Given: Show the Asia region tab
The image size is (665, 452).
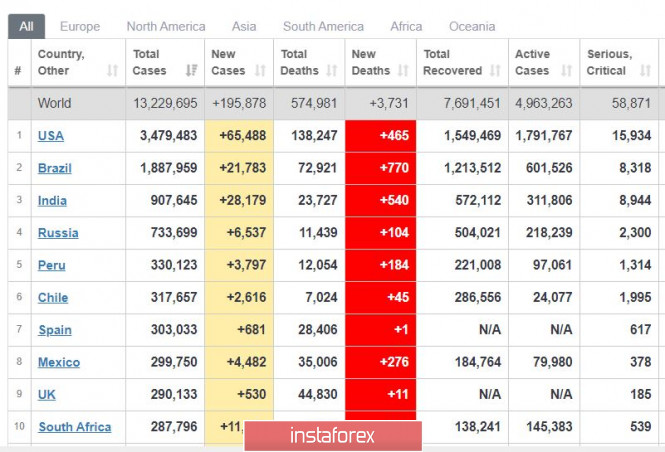Looking at the screenshot, I should tap(244, 26).
